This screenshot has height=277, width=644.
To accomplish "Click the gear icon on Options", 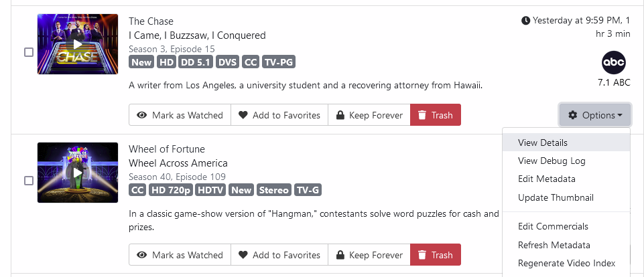I will coord(573,115).
